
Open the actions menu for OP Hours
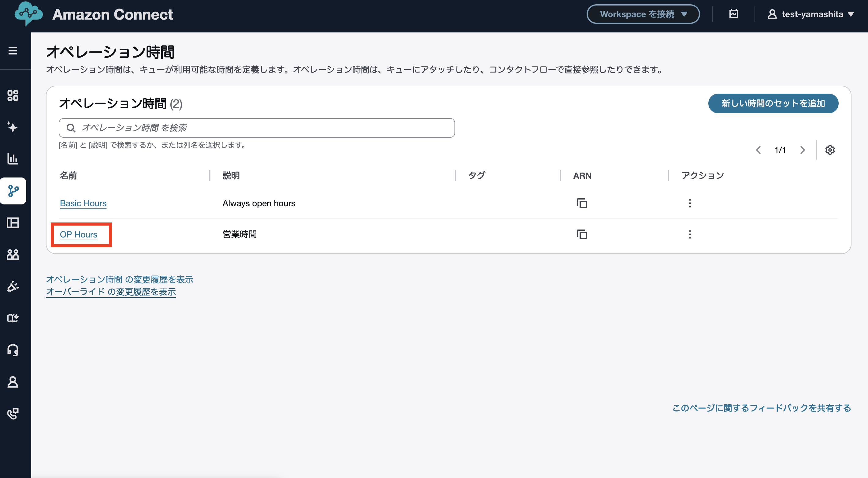pos(689,234)
